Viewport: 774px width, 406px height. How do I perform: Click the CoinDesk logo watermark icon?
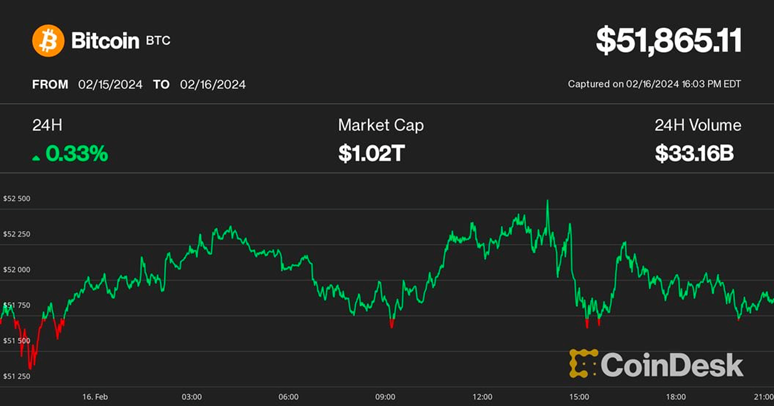pyautogui.click(x=583, y=364)
